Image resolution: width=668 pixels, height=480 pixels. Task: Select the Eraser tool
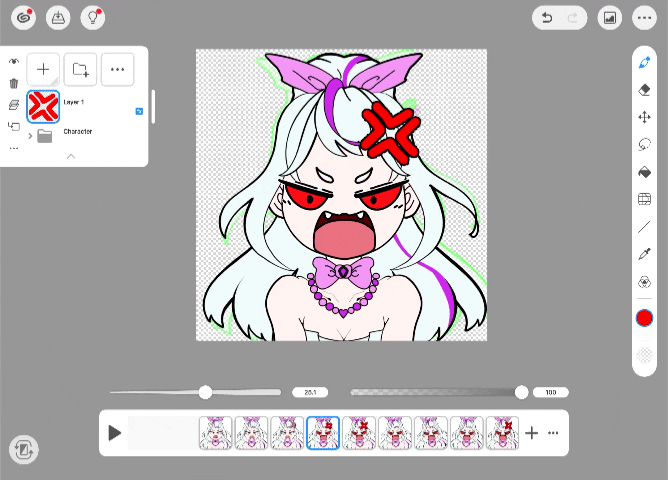[645, 90]
